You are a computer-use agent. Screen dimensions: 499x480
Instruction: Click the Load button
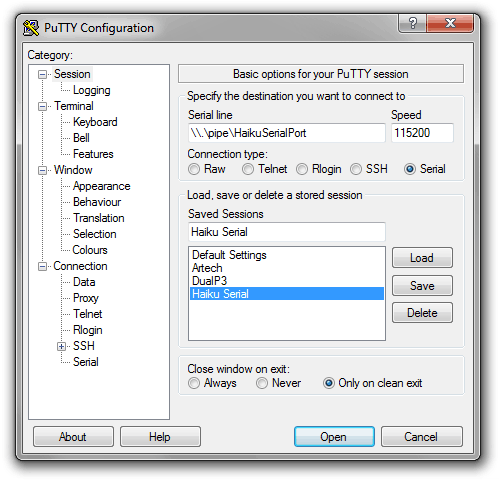[x=422, y=258]
